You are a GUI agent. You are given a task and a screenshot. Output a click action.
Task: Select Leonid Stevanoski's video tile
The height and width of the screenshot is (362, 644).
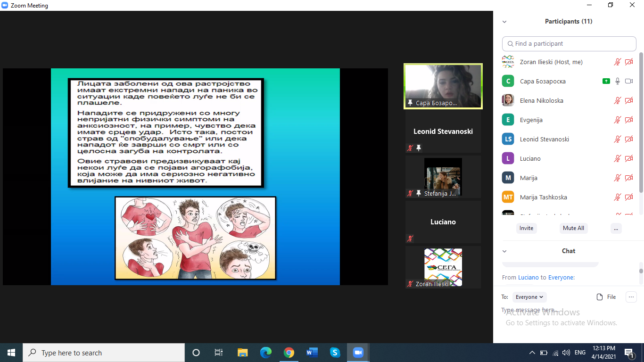pos(443,132)
